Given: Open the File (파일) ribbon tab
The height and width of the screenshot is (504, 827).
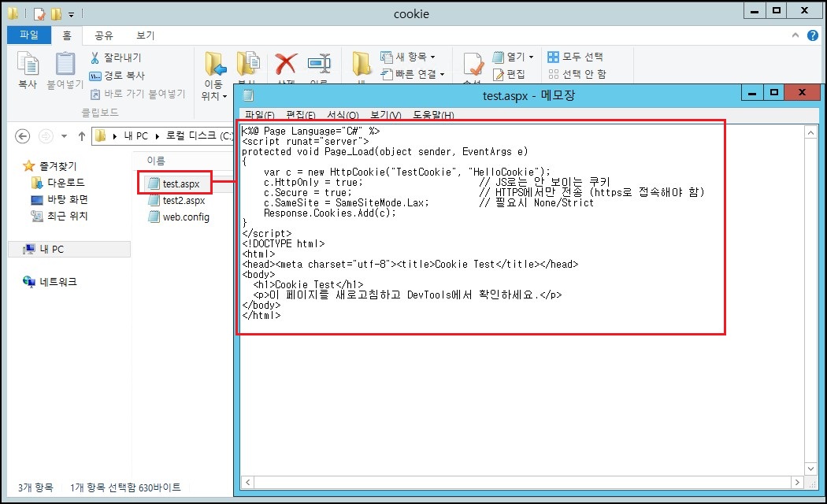Looking at the screenshot, I should pos(29,35).
